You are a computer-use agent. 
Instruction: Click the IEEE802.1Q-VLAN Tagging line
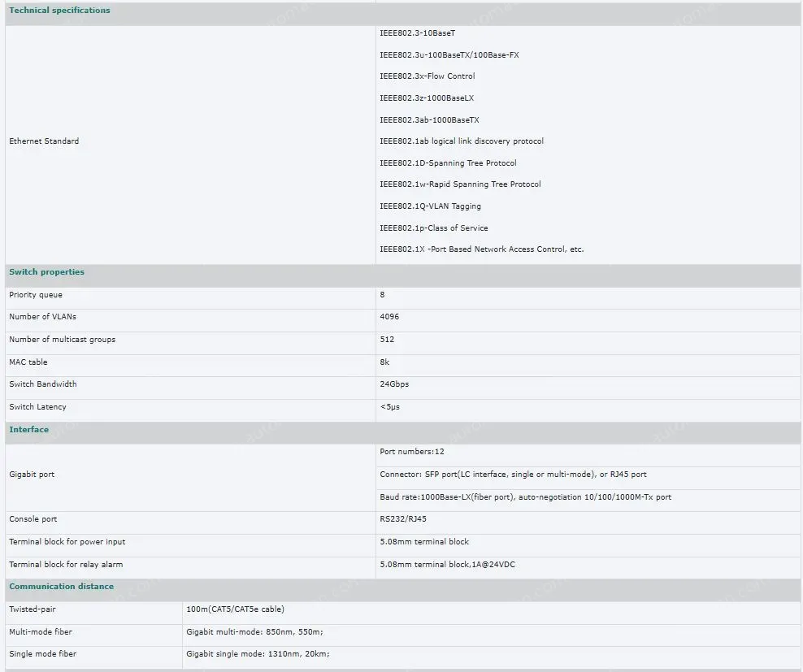point(430,206)
